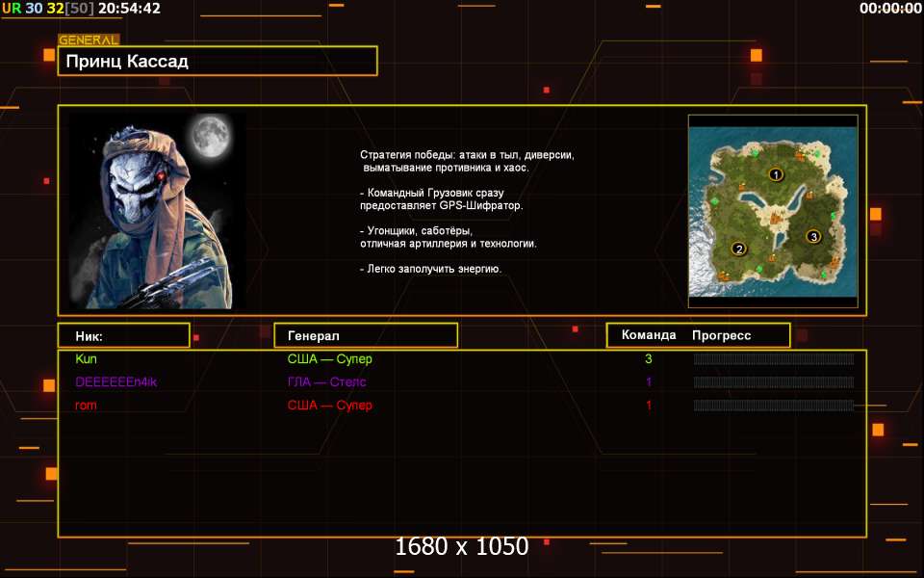Click start position 3 on the island map

point(812,236)
